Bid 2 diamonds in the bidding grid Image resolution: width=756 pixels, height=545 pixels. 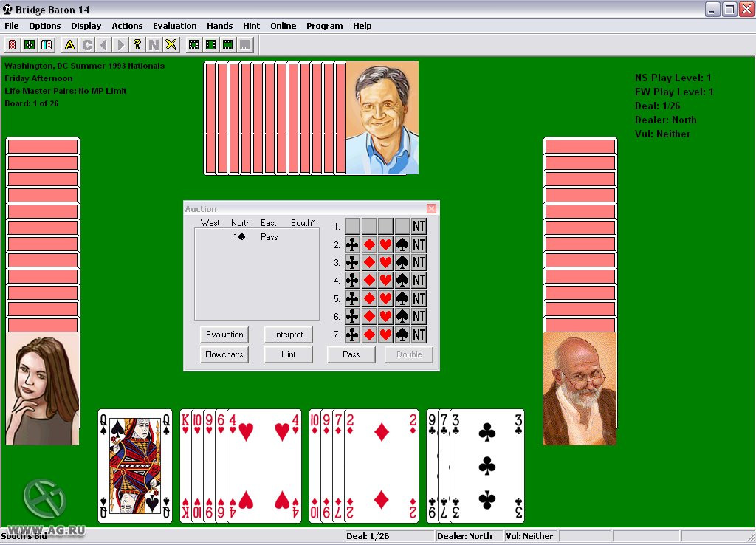click(x=369, y=244)
